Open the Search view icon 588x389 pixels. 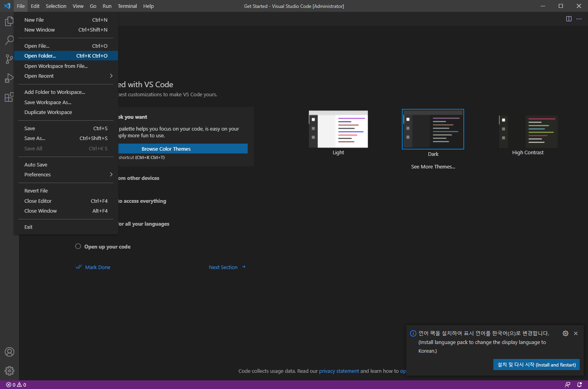pyautogui.click(x=9, y=40)
